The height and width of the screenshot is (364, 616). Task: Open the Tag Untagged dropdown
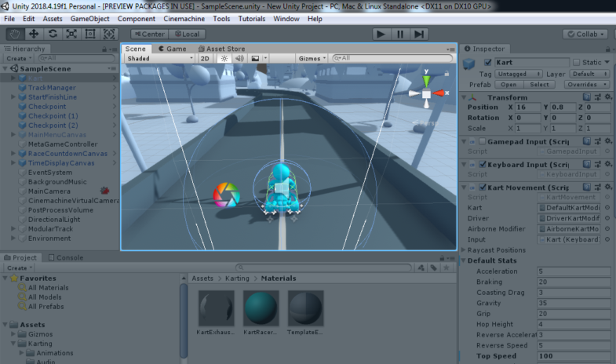[518, 74]
